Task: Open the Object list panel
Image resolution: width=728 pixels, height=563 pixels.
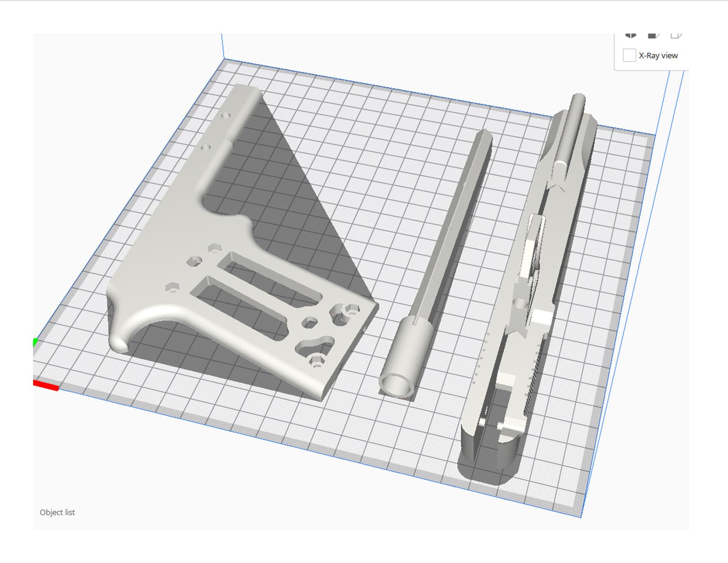Action: (x=57, y=512)
